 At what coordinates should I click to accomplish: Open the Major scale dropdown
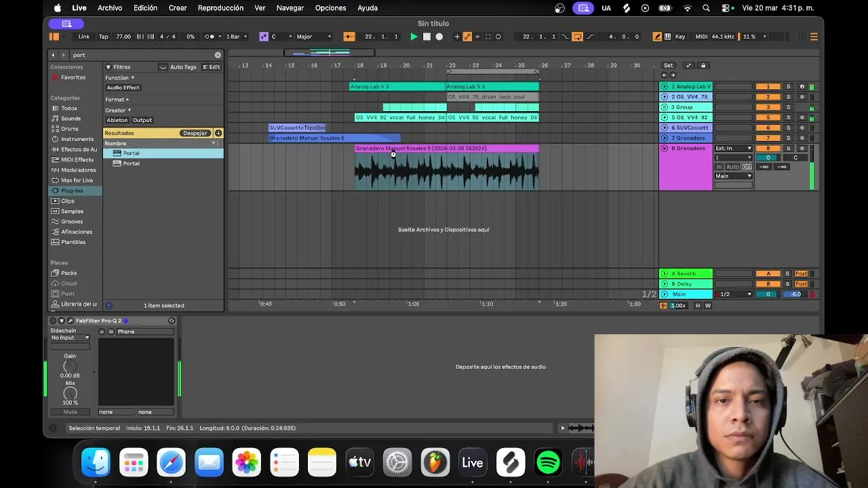click(x=314, y=37)
